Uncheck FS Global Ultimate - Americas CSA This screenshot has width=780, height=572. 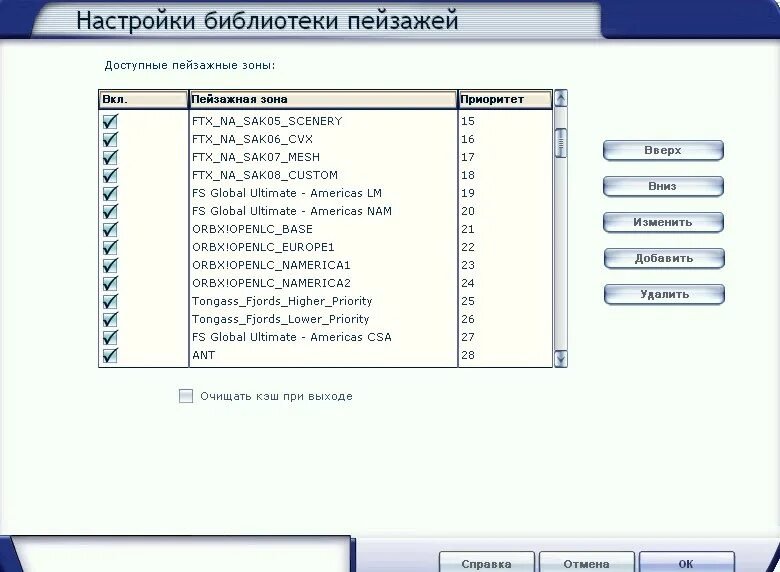(110, 337)
